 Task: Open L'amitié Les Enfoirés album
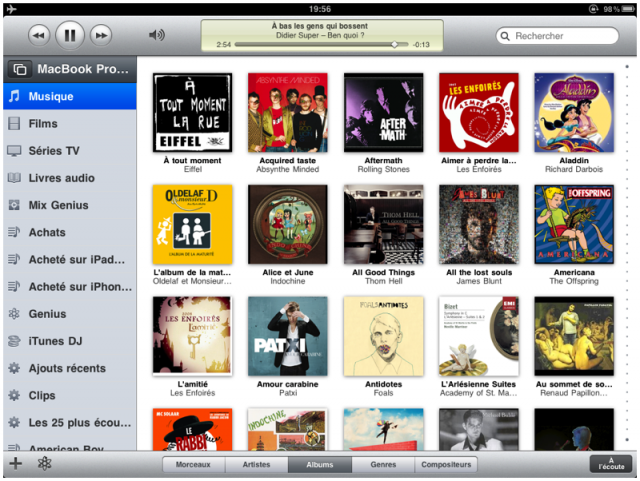[x=192, y=336]
